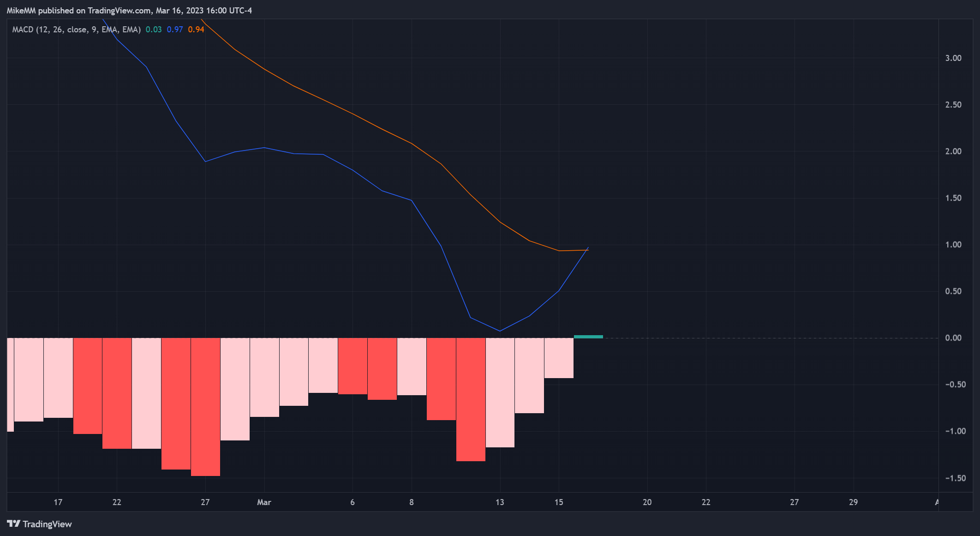Click the 20 date label on the time axis
Image resolution: width=980 pixels, height=536 pixels.
(x=647, y=502)
